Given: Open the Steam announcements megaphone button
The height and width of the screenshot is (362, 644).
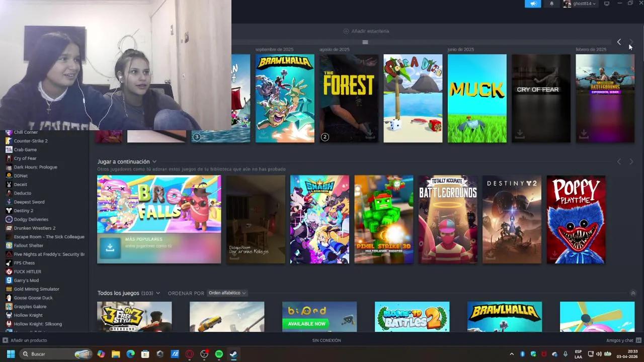Looking at the screenshot, I should pyautogui.click(x=533, y=4).
